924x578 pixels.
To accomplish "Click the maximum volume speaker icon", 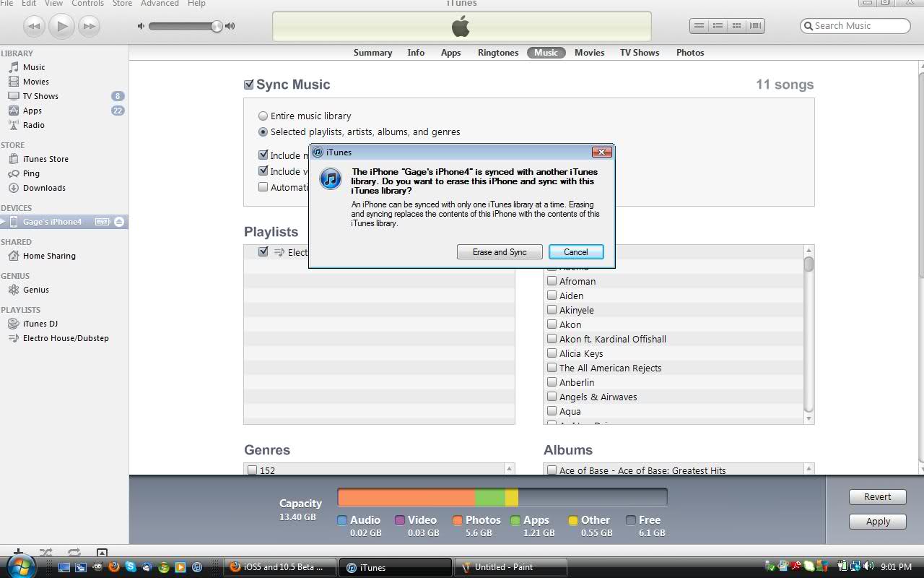I will coord(230,26).
